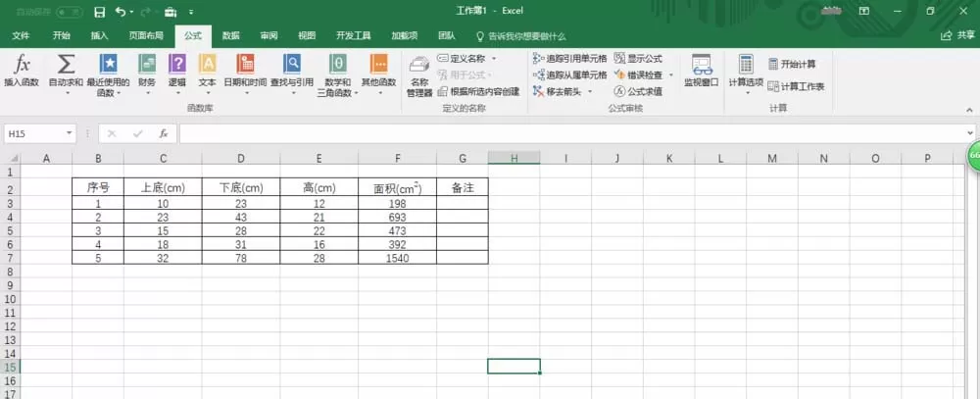Switch to the Developer (开发工具) tab
The width and height of the screenshot is (980, 399).
[x=354, y=36]
